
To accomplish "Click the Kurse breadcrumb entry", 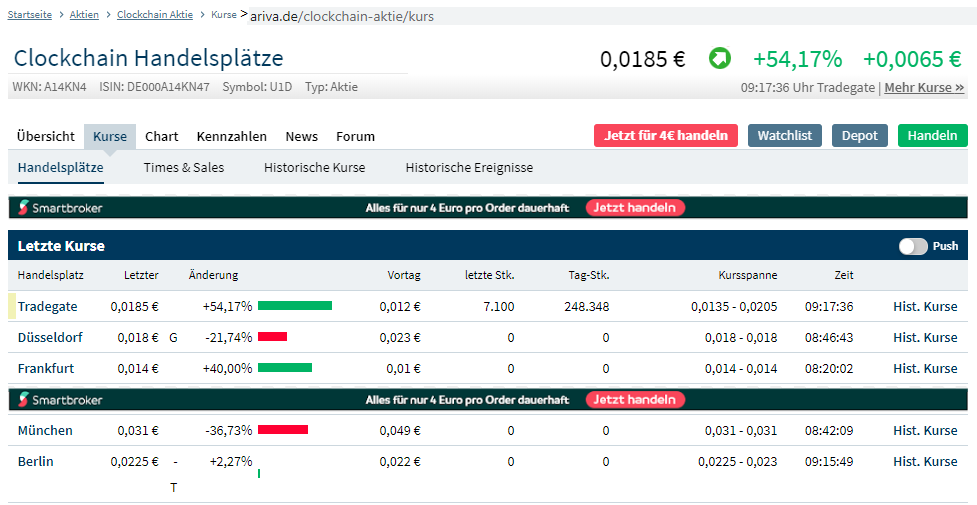I will pyautogui.click(x=224, y=14).
